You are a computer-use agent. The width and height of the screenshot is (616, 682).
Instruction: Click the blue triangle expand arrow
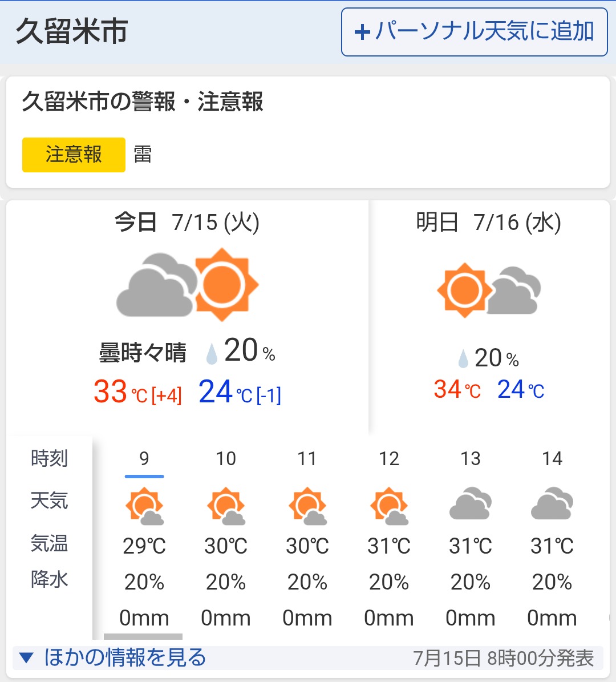pyautogui.click(x=26, y=657)
